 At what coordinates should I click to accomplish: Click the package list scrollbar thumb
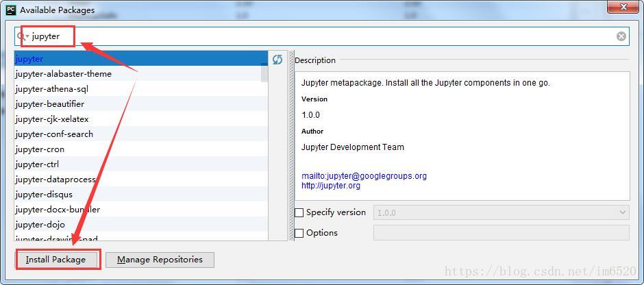click(264, 73)
